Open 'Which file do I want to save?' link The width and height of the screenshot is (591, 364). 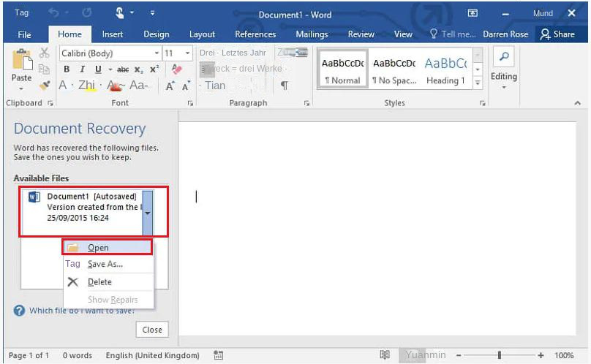tap(82, 311)
